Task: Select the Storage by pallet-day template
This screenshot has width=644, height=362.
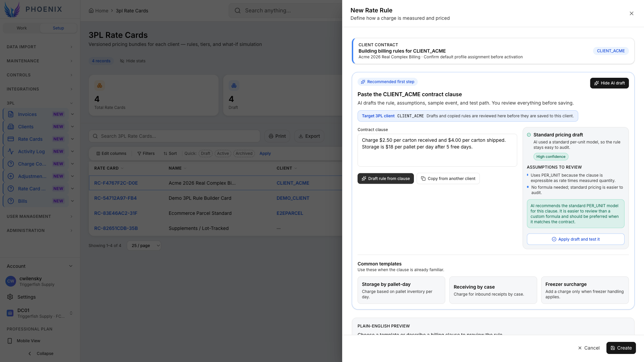Action: [401, 290]
